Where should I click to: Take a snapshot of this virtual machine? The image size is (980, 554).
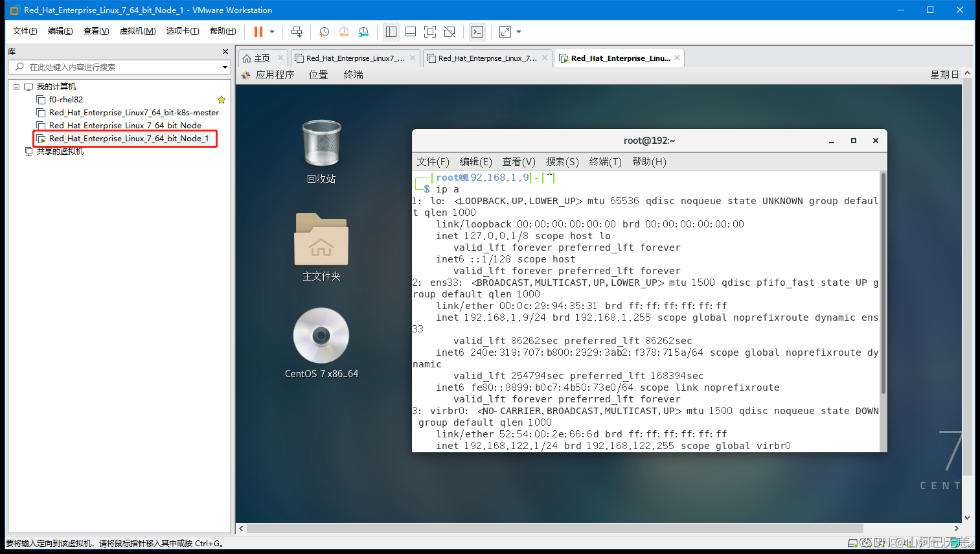[325, 32]
